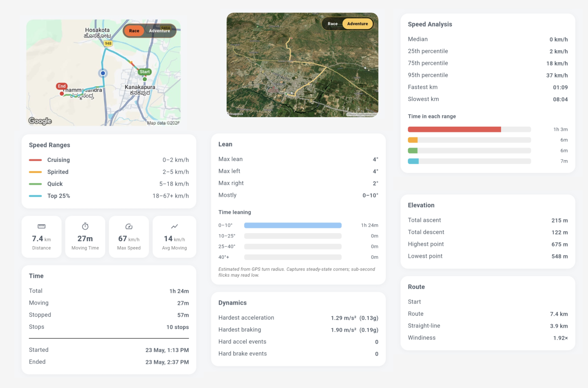Viewport: 588px width, 388px height.
Task: Click the Hard brake events label
Action: tap(243, 354)
